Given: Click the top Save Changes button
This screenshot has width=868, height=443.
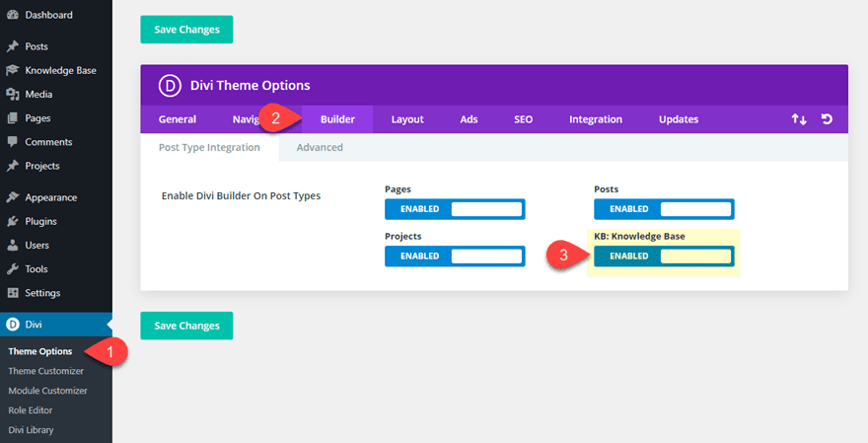Looking at the screenshot, I should [186, 30].
